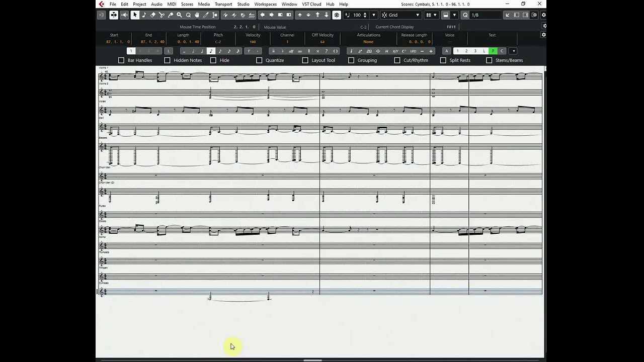The height and width of the screenshot is (362, 644).
Task: Select the Insert Note tool
Action: tap(144, 15)
